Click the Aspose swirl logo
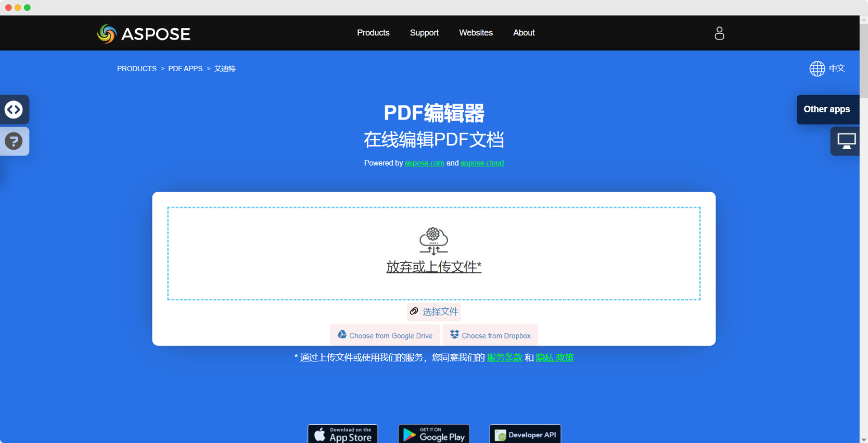868x443 pixels. [107, 34]
